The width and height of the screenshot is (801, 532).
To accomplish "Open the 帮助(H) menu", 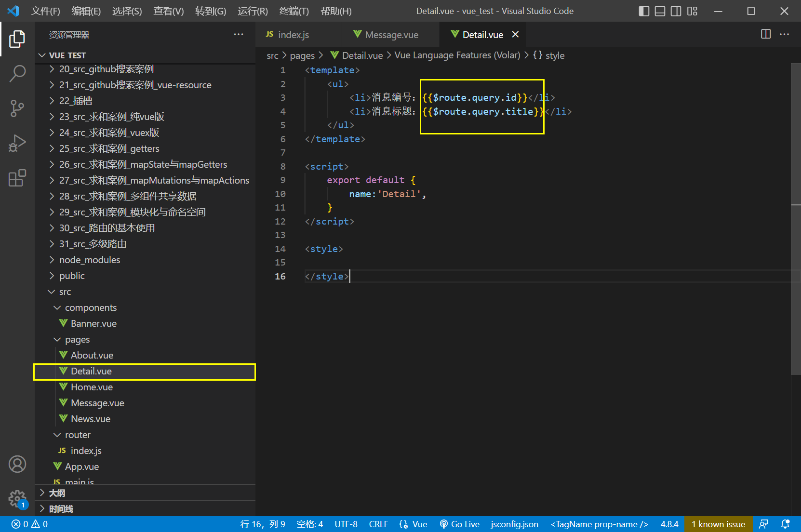I will (x=336, y=11).
